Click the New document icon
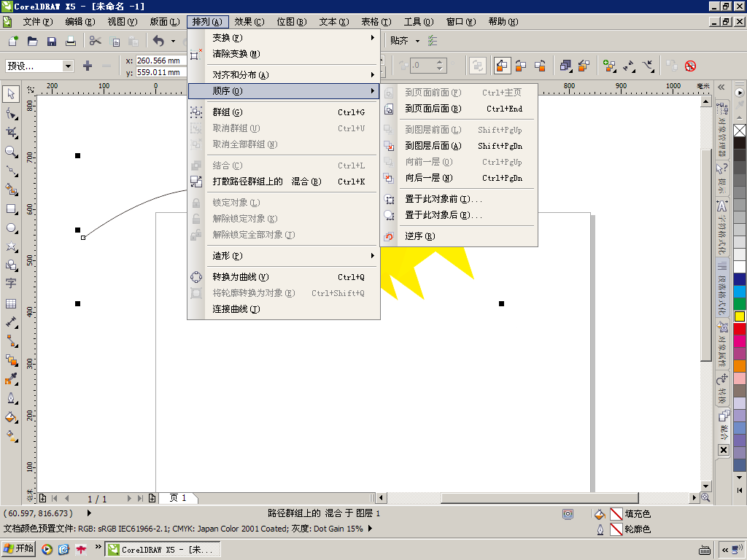This screenshot has width=747, height=560. (13, 41)
